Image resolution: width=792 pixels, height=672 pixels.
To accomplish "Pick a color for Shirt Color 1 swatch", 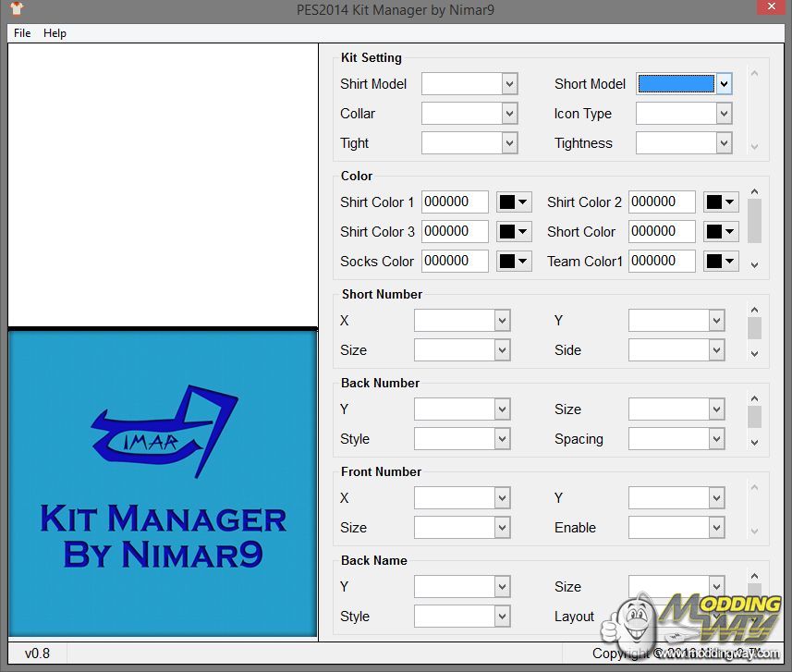I will pyautogui.click(x=514, y=202).
